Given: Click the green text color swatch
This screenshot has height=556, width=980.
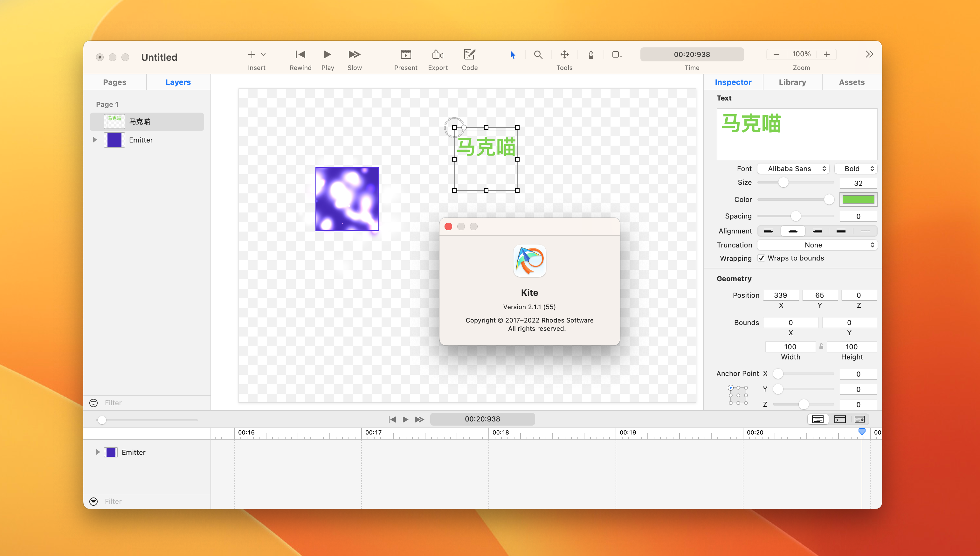Looking at the screenshot, I should (x=858, y=199).
